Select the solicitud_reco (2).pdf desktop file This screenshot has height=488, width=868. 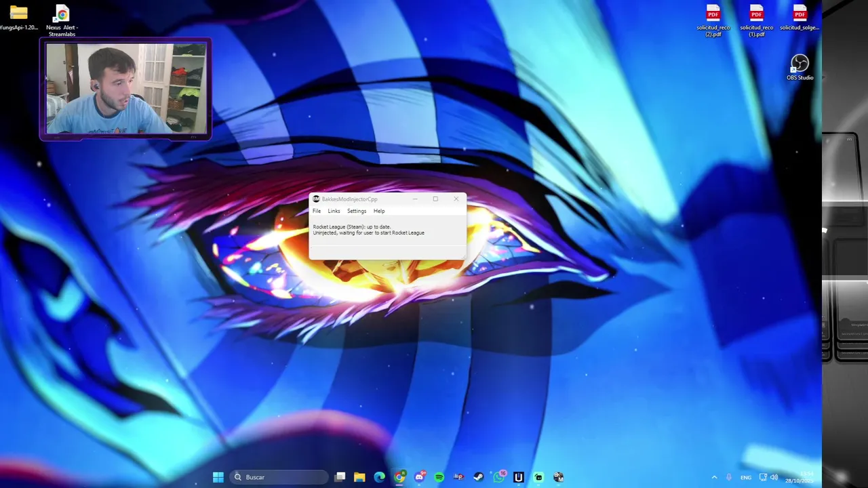pyautogui.click(x=713, y=21)
